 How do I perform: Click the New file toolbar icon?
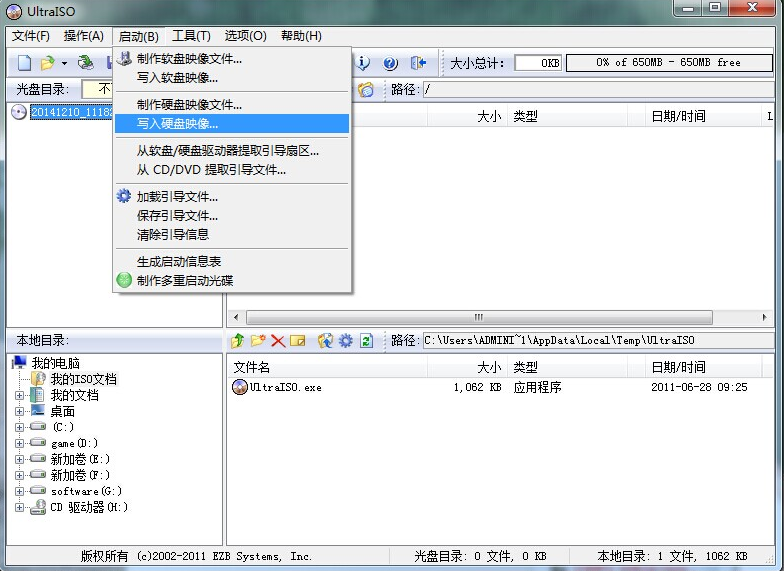coord(24,63)
